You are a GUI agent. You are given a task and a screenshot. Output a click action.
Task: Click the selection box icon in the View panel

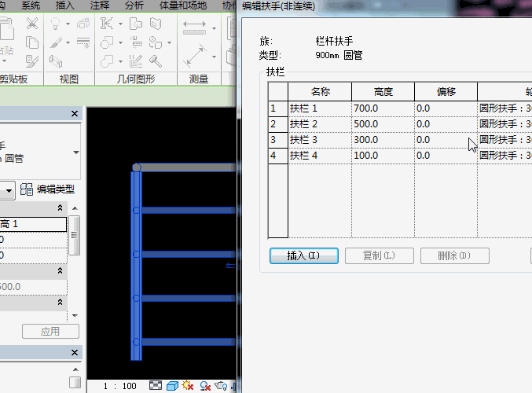click(56, 61)
